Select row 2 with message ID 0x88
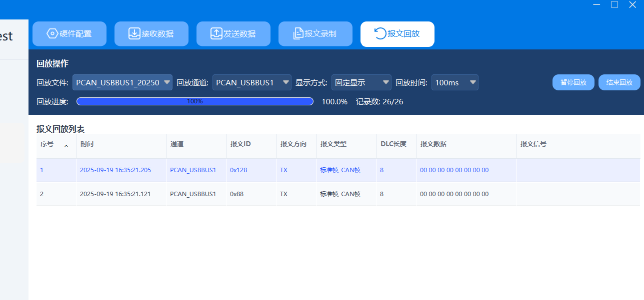This screenshot has height=300, width=644. [x=236, y=194]
